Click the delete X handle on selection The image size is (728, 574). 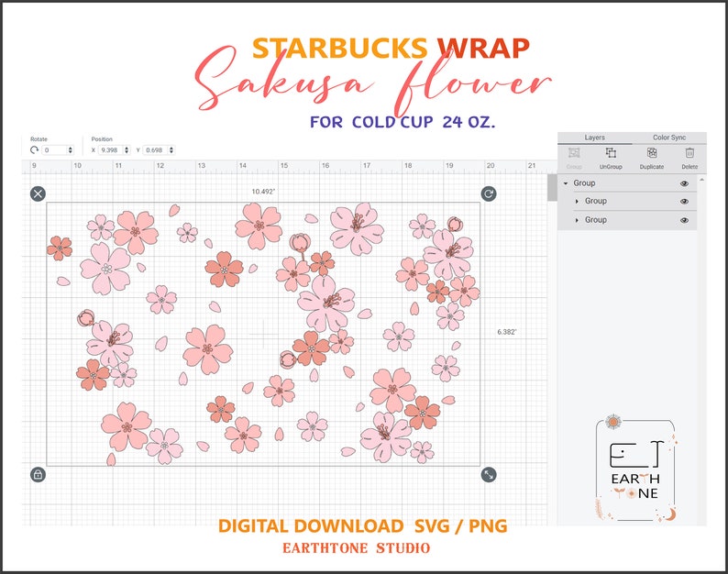point(39,193)
